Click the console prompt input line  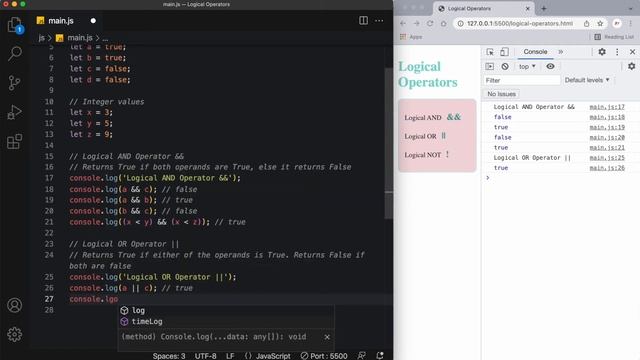click(x=563, y=178)
